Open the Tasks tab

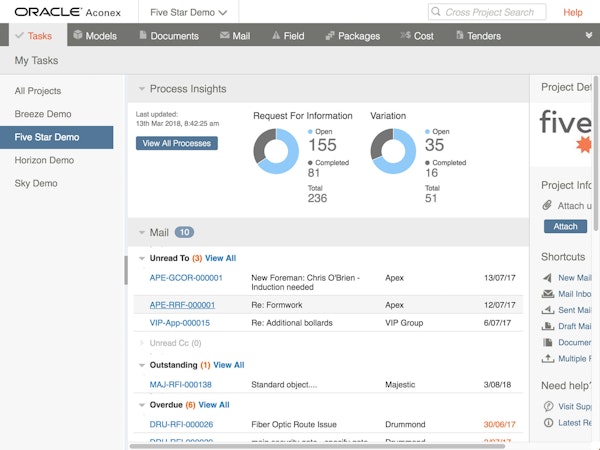(38, 35)
